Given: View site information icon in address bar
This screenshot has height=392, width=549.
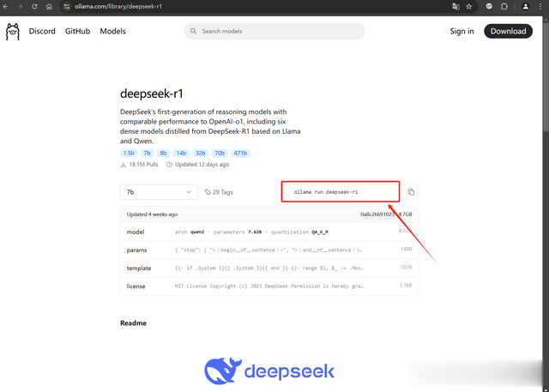Looking at the screenshot, I should click(x=67, y=6).
